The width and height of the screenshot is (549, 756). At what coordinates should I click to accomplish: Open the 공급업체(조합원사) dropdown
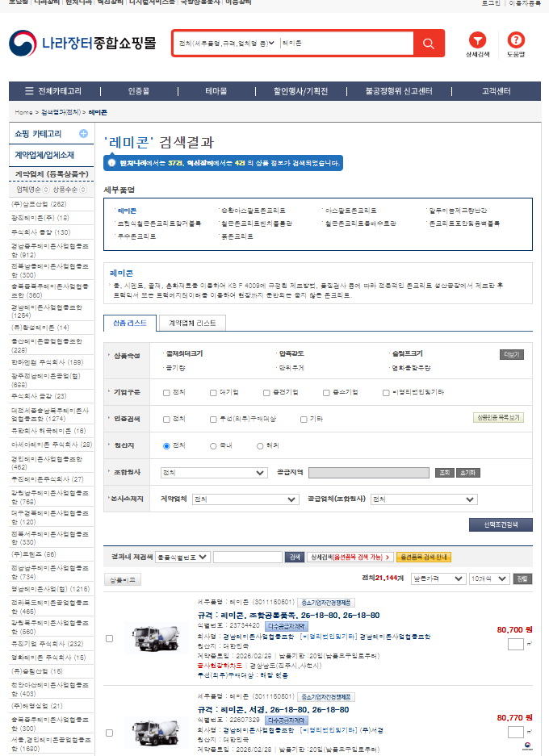click(424, 499)
